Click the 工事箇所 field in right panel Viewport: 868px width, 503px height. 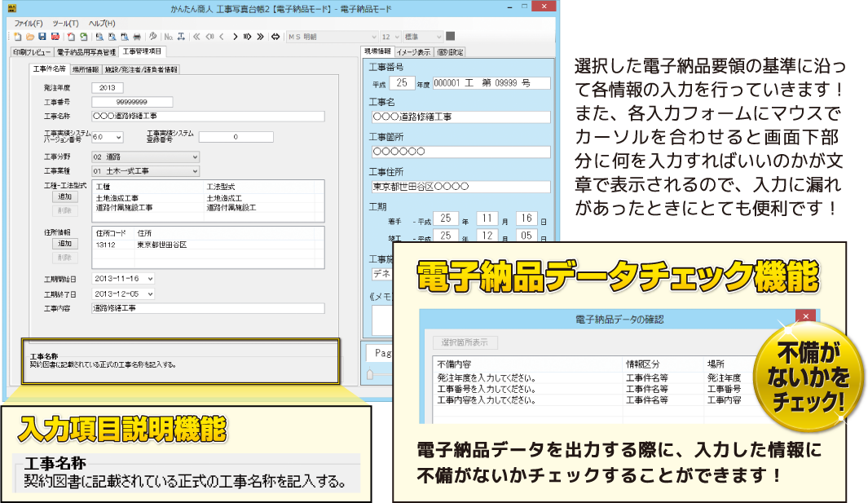(460, 152)
